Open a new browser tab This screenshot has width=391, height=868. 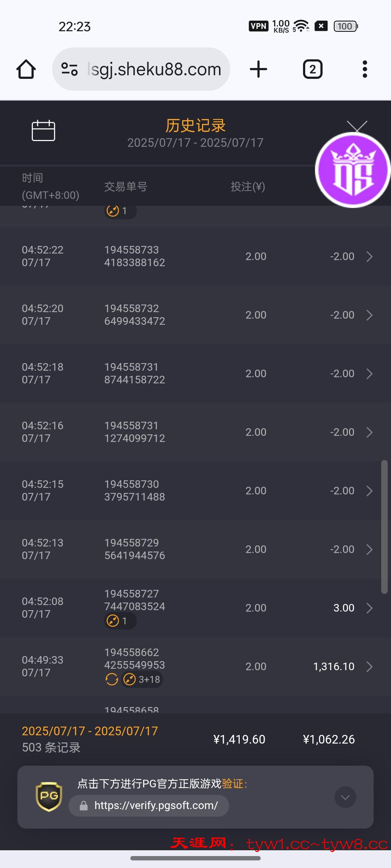point(258,69)
